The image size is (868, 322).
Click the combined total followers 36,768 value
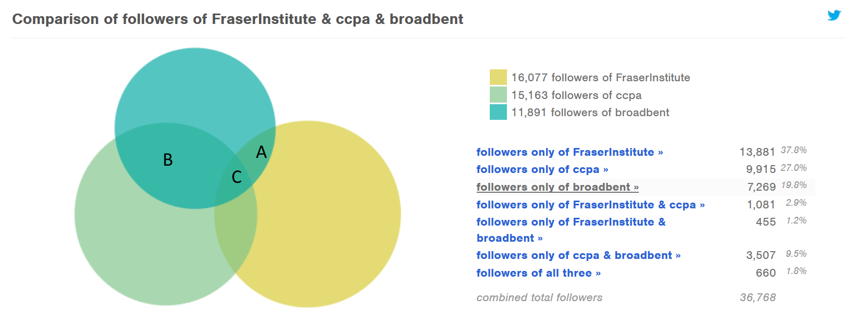pos(758,298)
